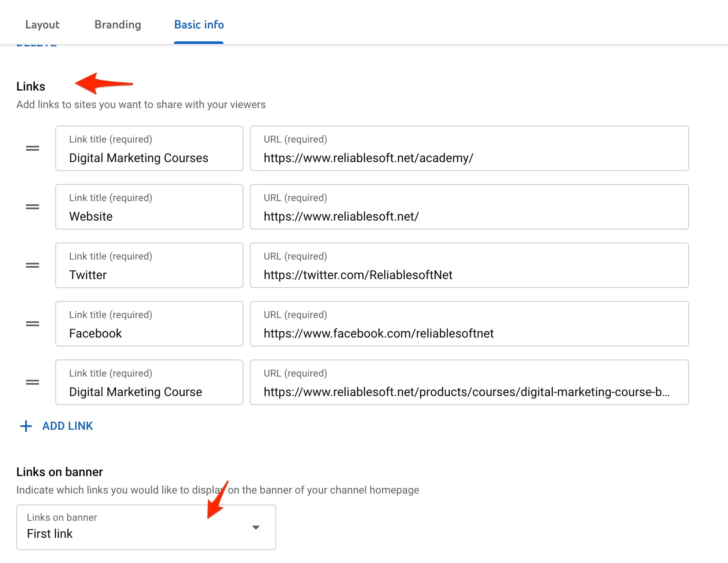Click the academy URL field
The width and height of the screenshot is (728, 563).
tap(469, 158)
